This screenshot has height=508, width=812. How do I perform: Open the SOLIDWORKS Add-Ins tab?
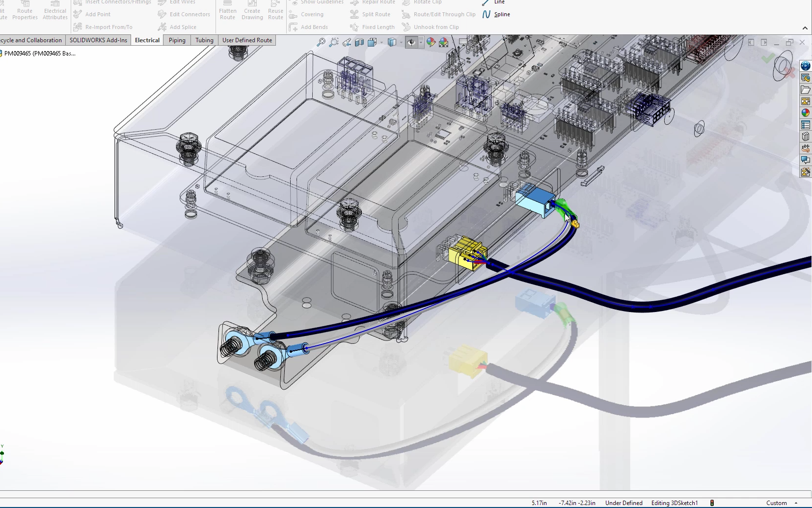pyautogui.click(x=98, y=40)
